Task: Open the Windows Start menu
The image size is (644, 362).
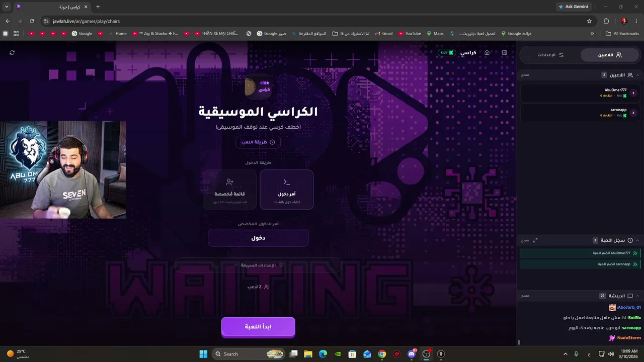Action: [203, 354]
